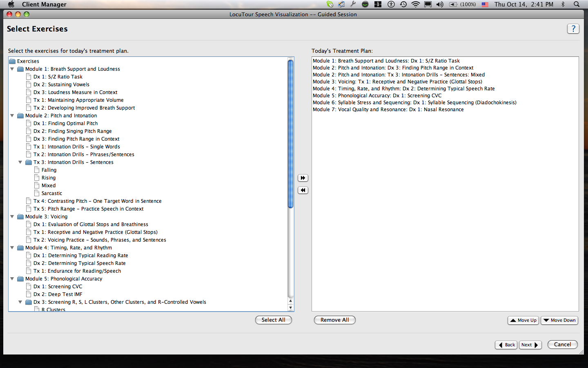Viewport: 588px width, 368px height.
Task: Select Dx 1: Finding Optimal Pitch
Action: (66, 123)
